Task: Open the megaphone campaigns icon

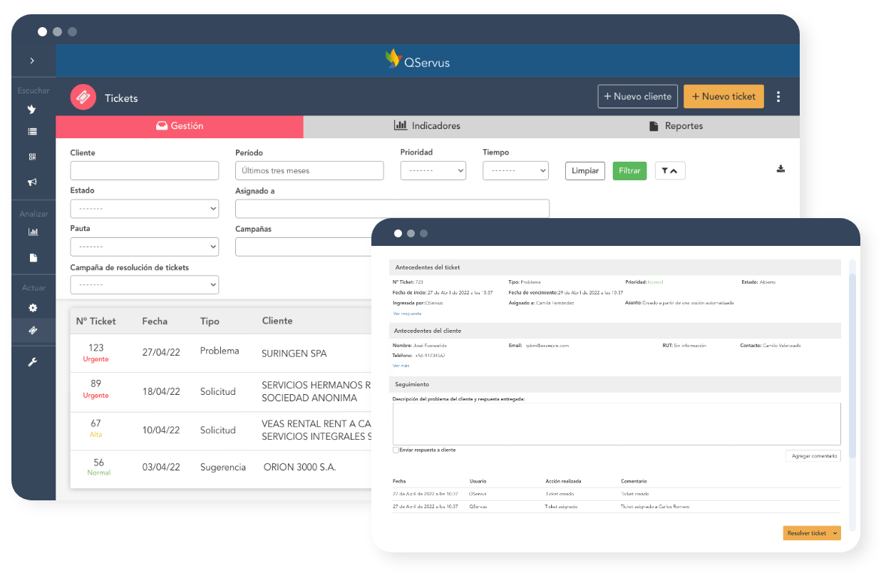Action: (32, 182)
